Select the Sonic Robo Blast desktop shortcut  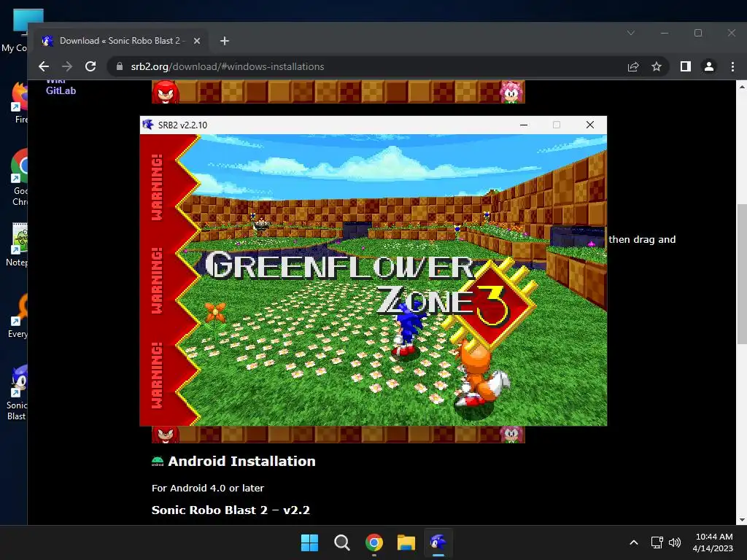(x=18, y=393)
